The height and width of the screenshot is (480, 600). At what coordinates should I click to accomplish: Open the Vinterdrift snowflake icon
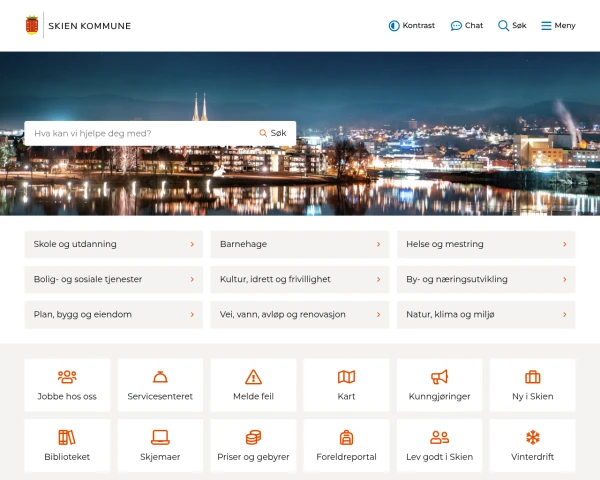click(x=532, y=437)
